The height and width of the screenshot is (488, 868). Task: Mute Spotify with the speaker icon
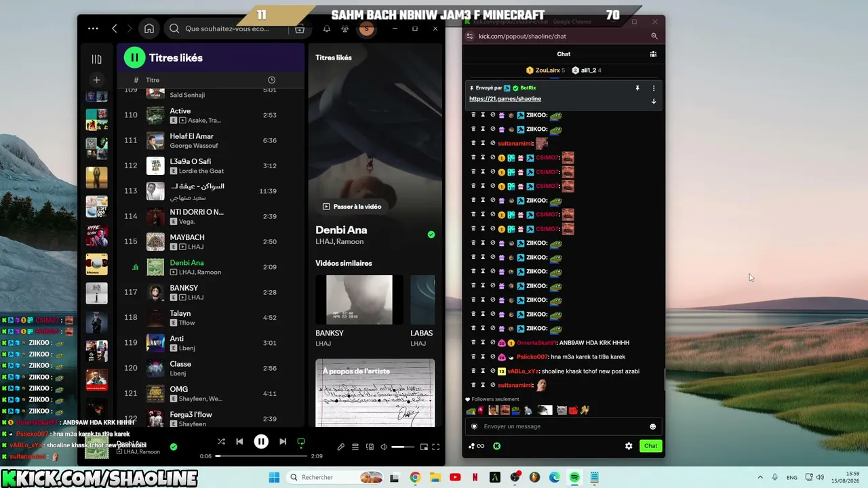click(x=384, y=447)
